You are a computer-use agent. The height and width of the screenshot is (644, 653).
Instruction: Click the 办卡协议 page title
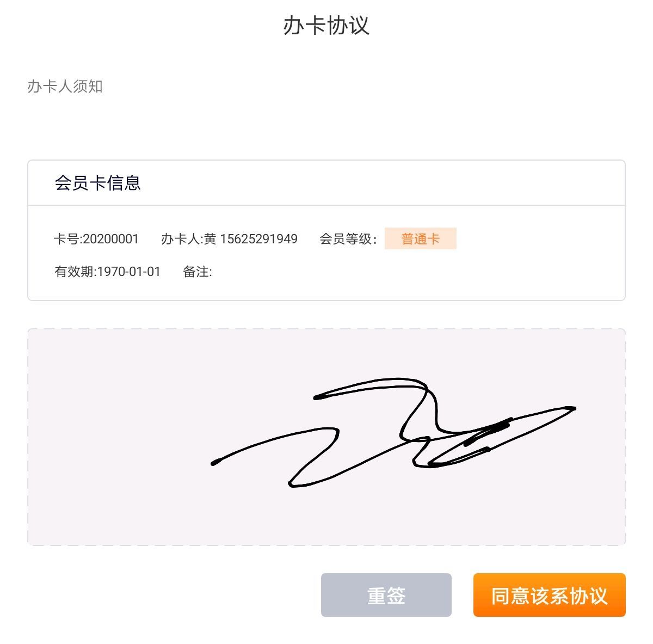pos(326,26)
